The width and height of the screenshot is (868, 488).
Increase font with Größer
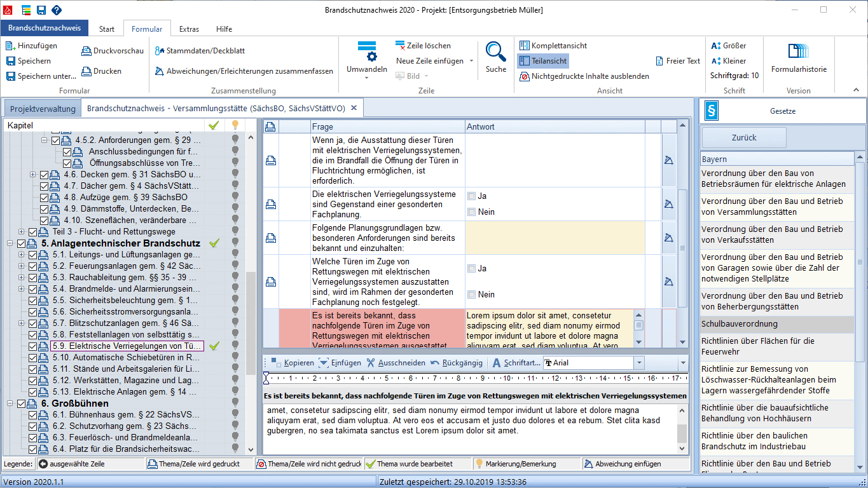729,46
